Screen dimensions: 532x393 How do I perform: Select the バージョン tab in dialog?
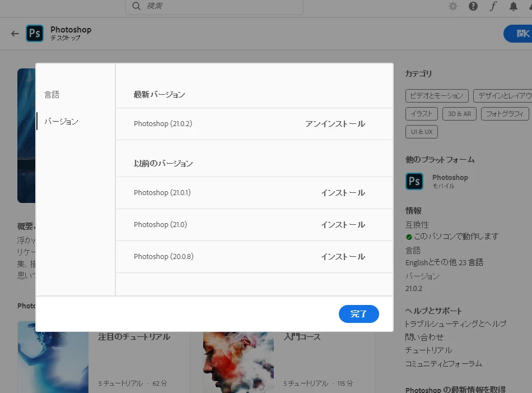(62, 121)
